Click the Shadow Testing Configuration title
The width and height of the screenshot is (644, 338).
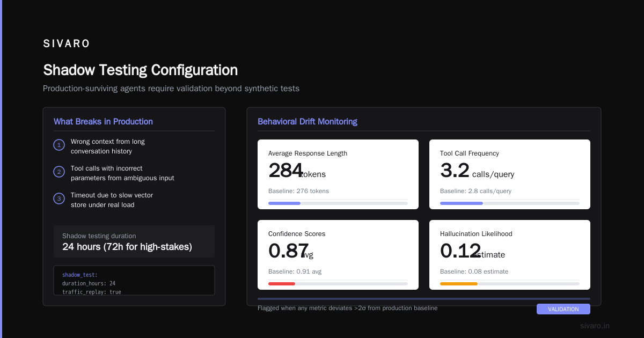[141, 70]
